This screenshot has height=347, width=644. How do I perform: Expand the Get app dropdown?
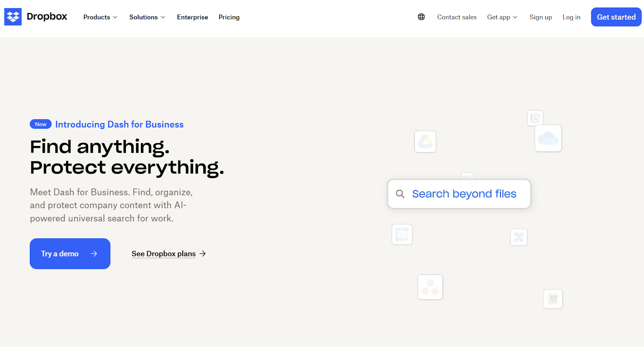pos(502,17)
